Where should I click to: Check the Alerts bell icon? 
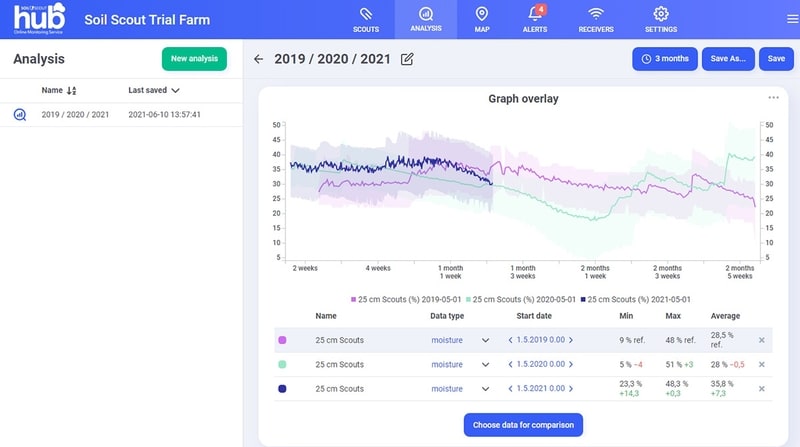535,14
